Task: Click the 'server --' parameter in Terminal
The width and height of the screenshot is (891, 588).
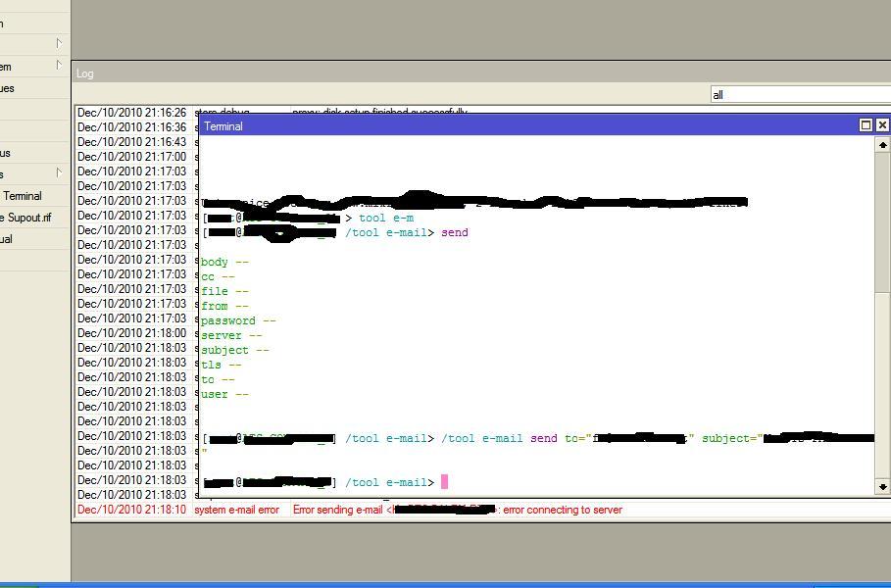Action: (x=231, y=335)
